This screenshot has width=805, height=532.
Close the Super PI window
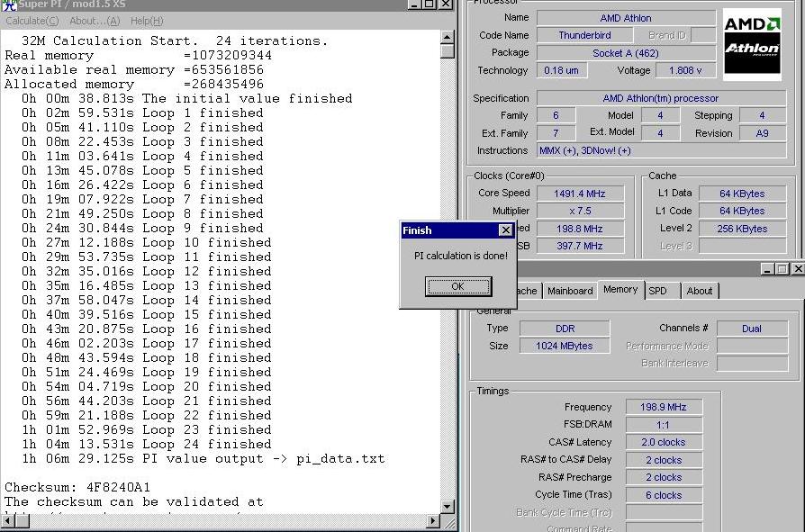coord(446,5)
